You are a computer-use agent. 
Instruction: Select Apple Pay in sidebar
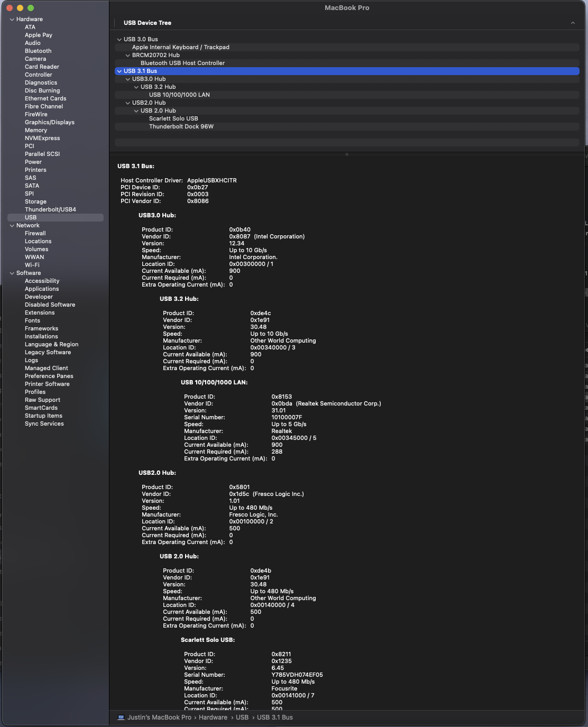point(39,35)
